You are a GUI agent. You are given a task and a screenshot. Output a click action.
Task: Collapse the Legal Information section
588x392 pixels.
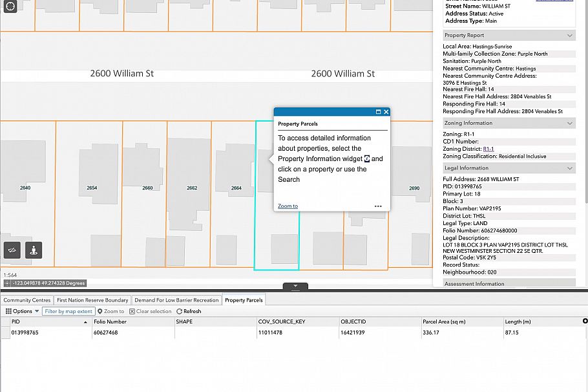(570, 168)
